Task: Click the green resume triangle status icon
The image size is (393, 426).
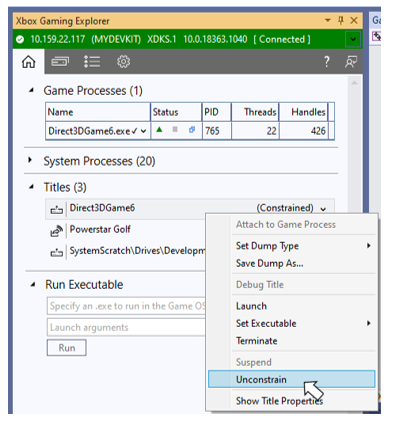Action: tap(159, 130)
